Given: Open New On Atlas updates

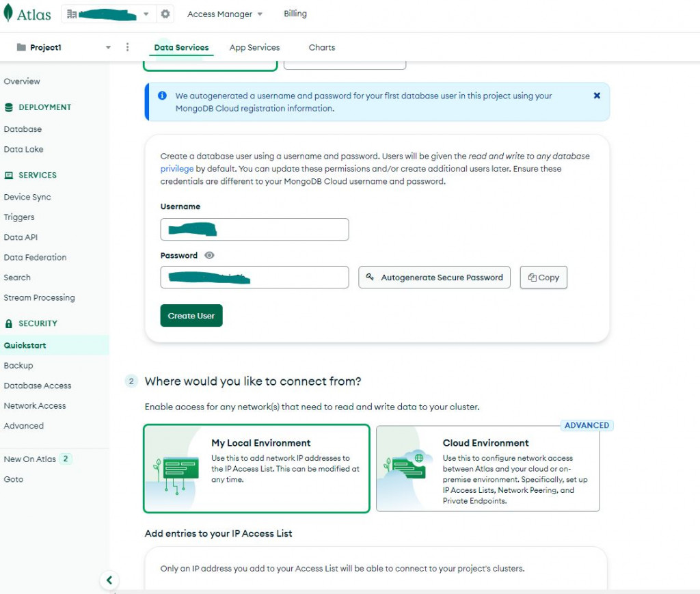Looking at the screenshot, I should click(30, 459).
